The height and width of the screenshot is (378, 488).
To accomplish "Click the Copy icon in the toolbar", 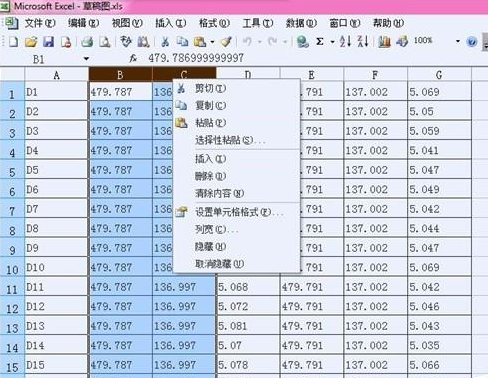I will click(x=182, y=42).
